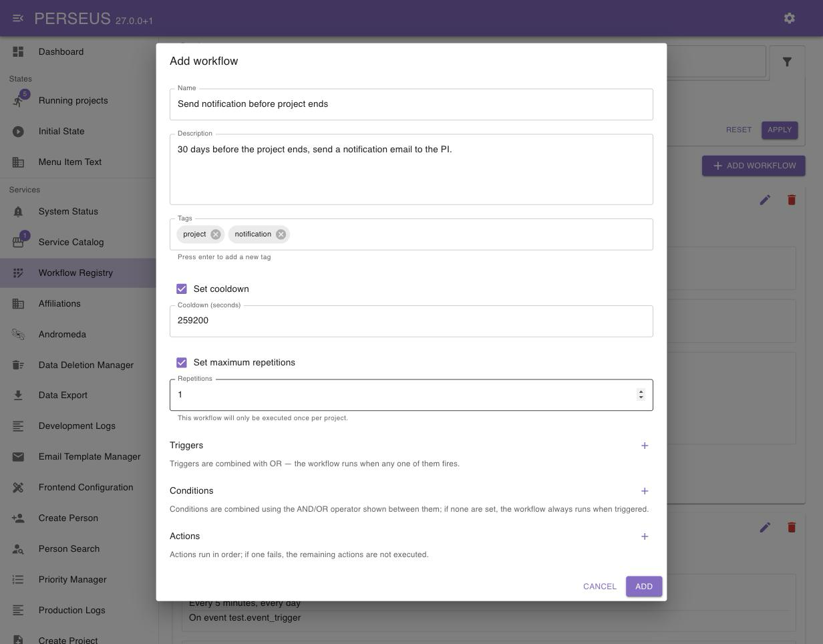Remove the project tag chip

[215, 234]
